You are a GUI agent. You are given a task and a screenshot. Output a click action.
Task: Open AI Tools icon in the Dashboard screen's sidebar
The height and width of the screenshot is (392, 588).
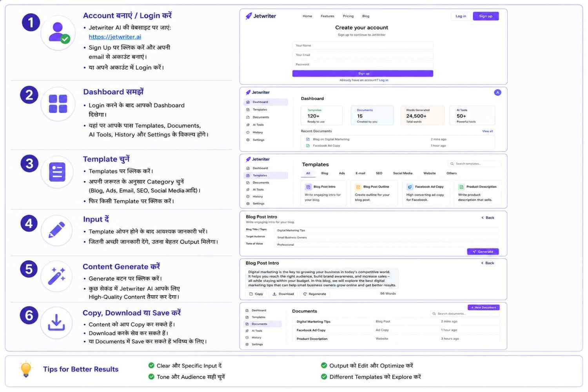click(248, 125)
